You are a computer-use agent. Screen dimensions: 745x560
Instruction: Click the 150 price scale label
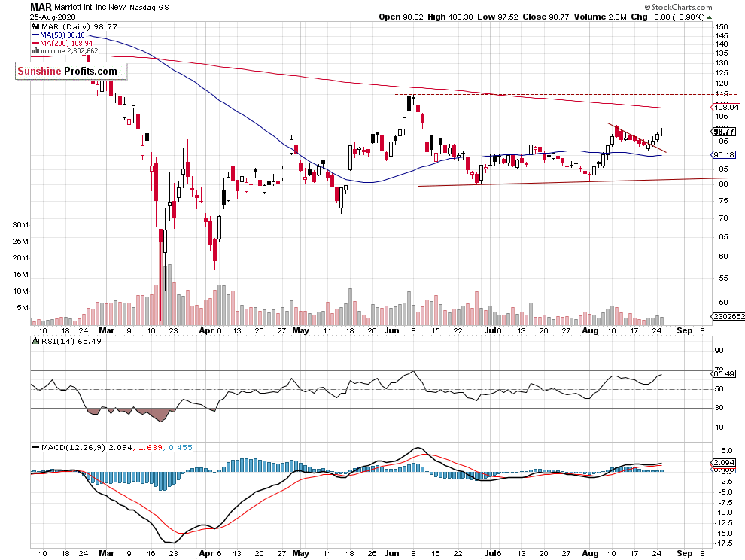[x=721, y=27]
